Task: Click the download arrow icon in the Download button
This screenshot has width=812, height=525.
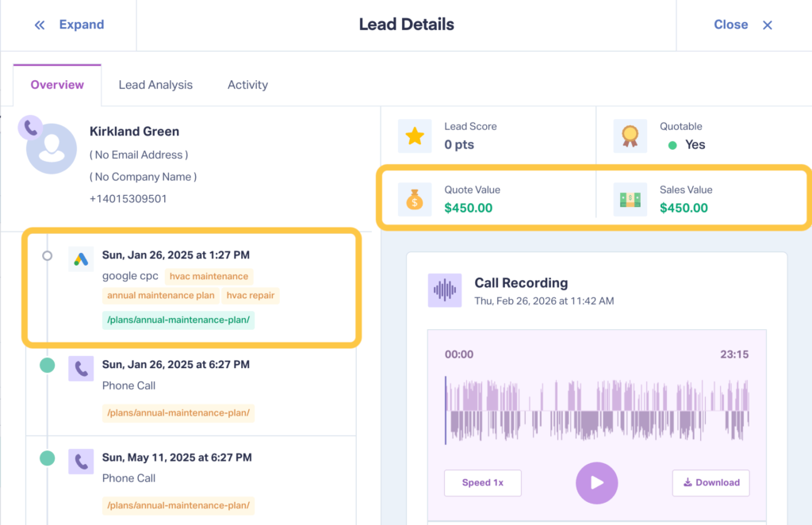Action: (688, 483)
